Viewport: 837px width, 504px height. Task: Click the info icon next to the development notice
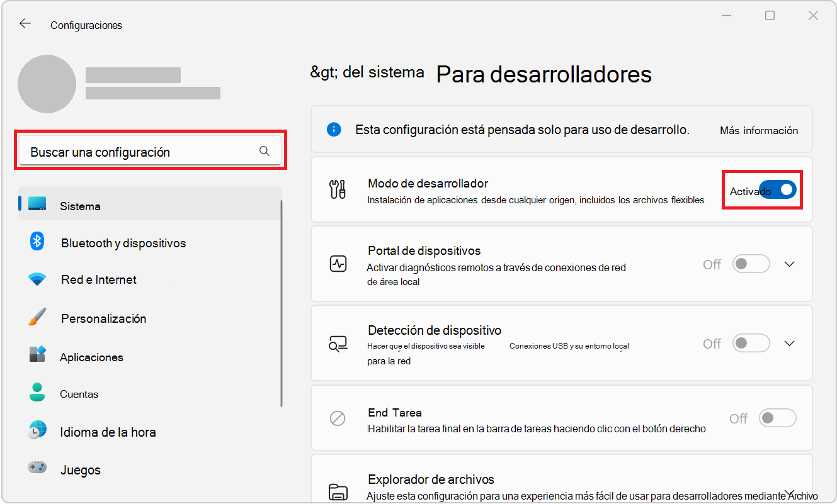[334, 130]
